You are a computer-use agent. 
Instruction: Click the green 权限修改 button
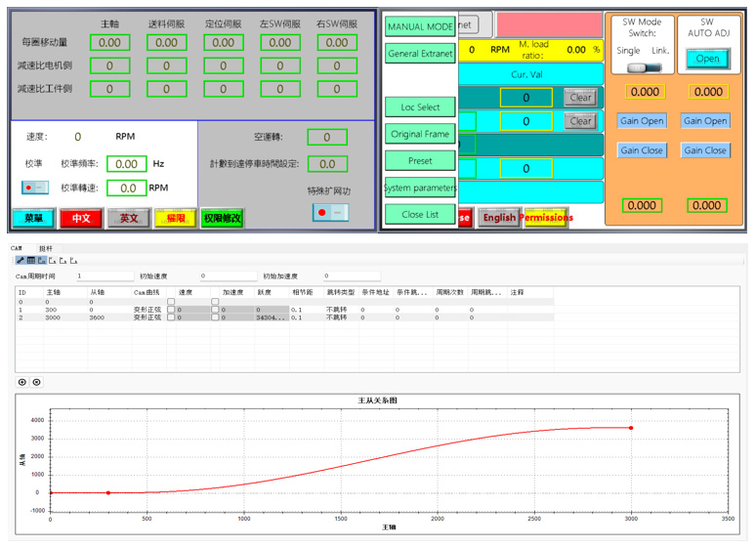(223, 218)
